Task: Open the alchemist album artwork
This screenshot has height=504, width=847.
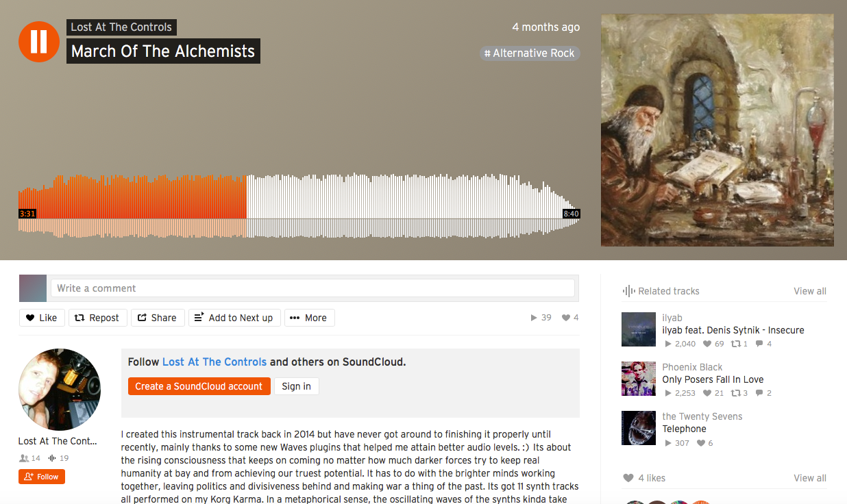Action: pyautogui.click(x=717, y=130)
